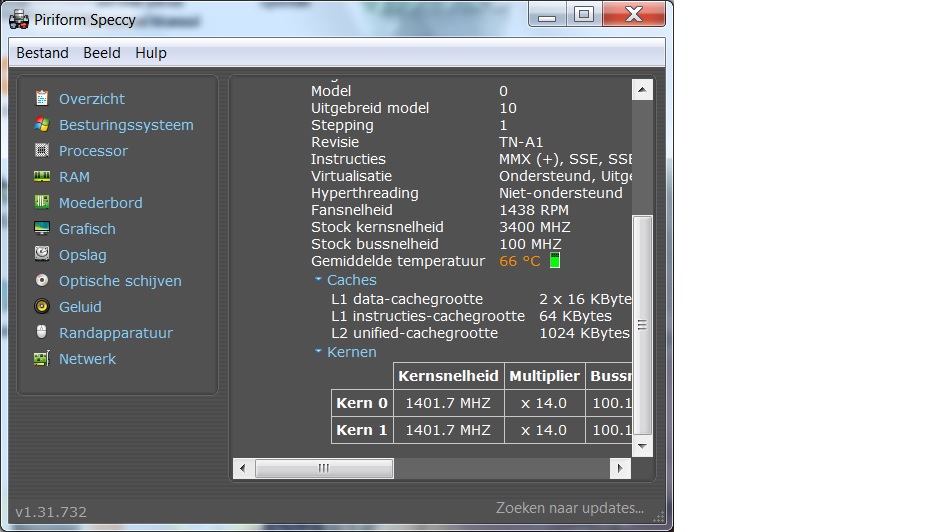Open Optische schijven section

point(120,281)
